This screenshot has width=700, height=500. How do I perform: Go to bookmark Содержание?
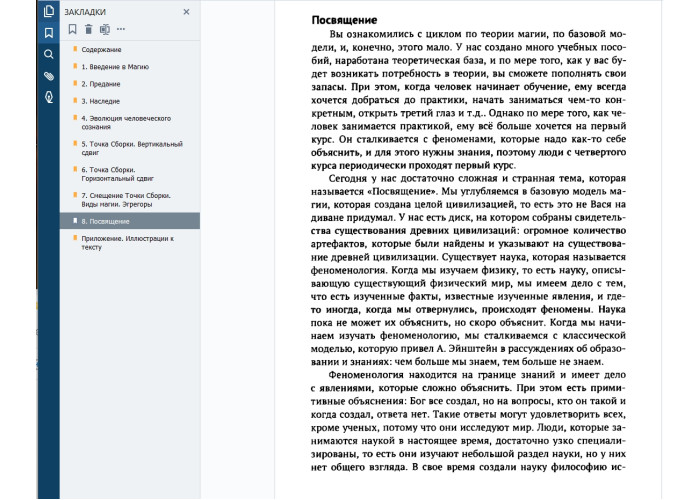tap(102, 49)
